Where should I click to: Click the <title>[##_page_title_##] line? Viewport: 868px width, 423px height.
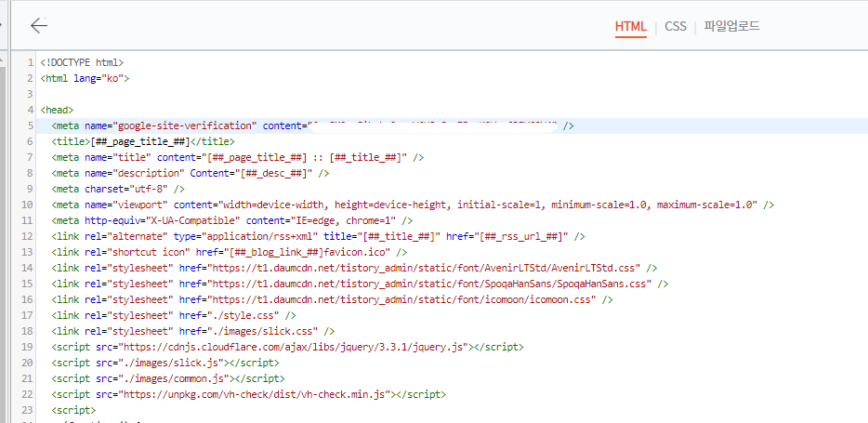(x=143, y=141)
